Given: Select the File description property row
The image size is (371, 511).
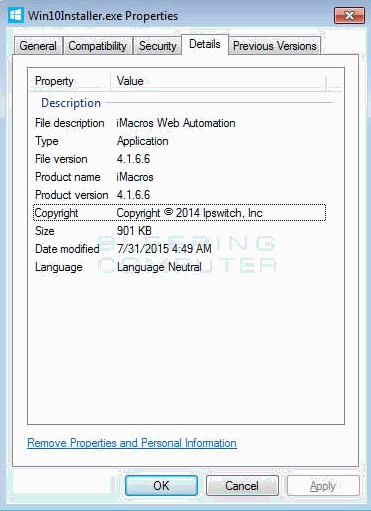Looking at the screenshot, I should [x=180, y=123].
